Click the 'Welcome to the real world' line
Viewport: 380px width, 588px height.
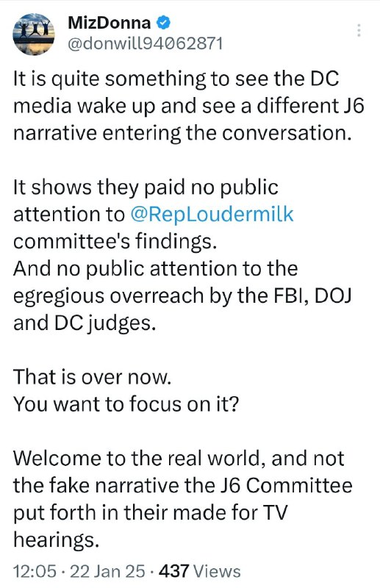tap(179, 458)
